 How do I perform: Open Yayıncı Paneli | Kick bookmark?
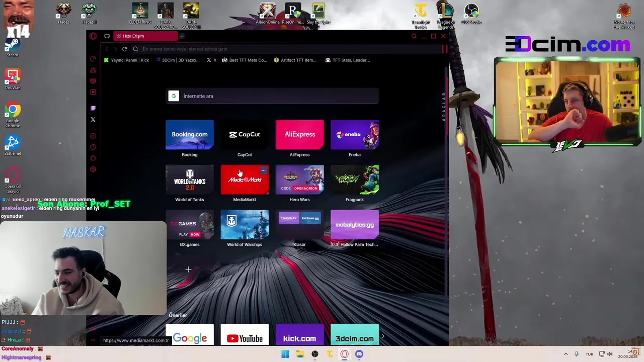click(x=126, y=60)
